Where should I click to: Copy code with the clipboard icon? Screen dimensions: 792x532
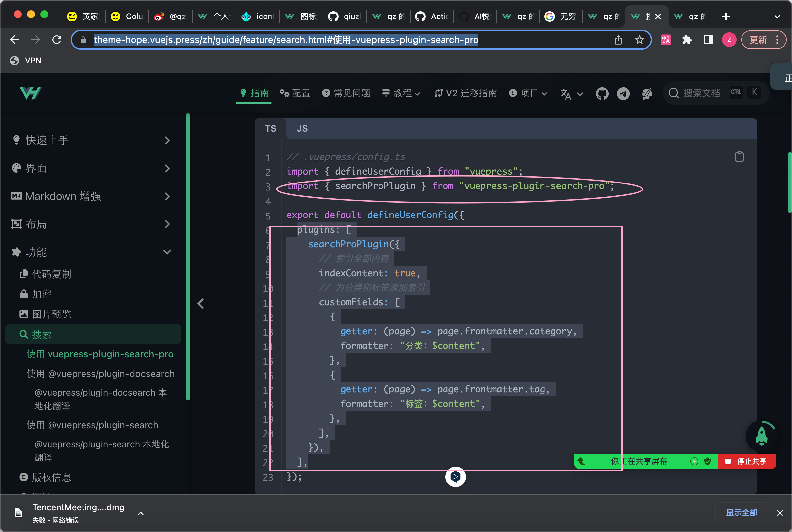(739, 156)
